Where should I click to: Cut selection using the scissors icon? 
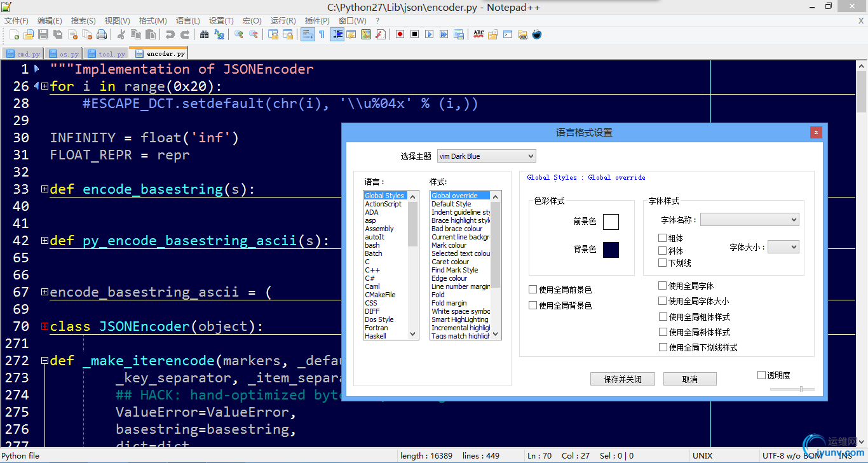click(x=121, y=34)
